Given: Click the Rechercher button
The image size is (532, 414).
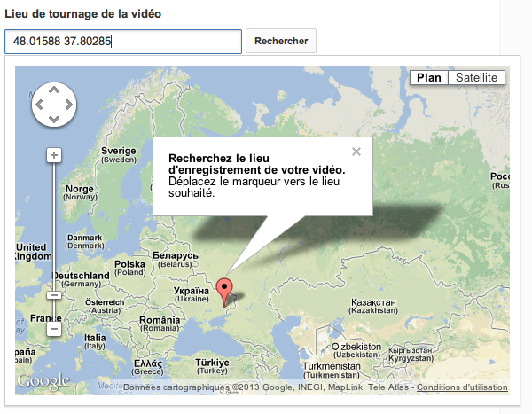Looking at the screenshot, I should (x=281, y=41).
